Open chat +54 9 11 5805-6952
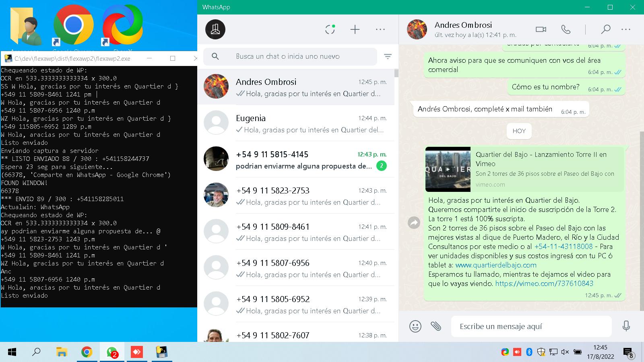The height and width of the screenshot is (362, 644). pyautogui.click(x=296, y=304)
